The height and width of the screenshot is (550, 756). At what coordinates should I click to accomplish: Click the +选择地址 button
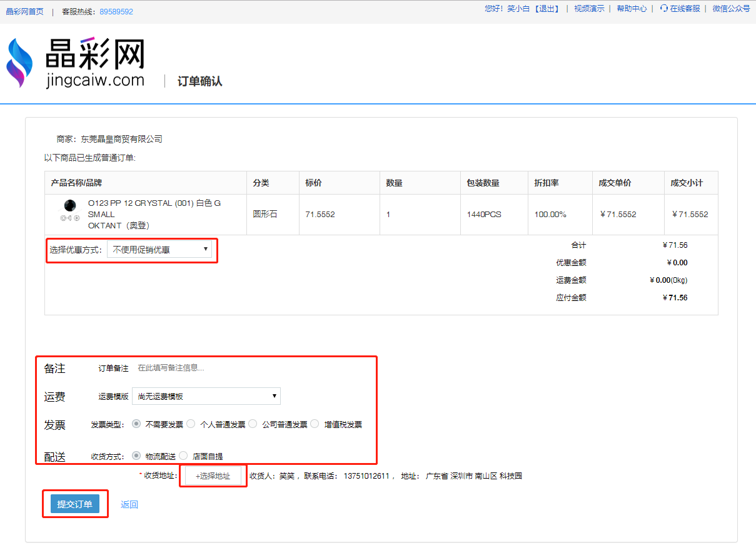pyautogui.click(x=213, y=476)
